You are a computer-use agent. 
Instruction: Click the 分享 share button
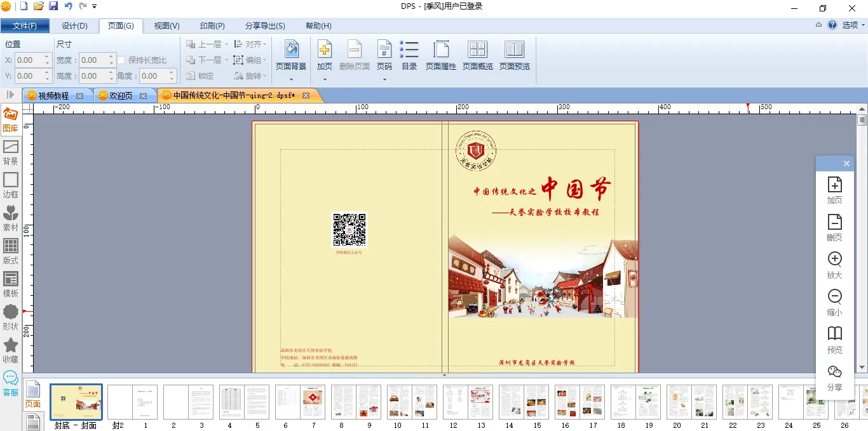[x=834, y=378]
